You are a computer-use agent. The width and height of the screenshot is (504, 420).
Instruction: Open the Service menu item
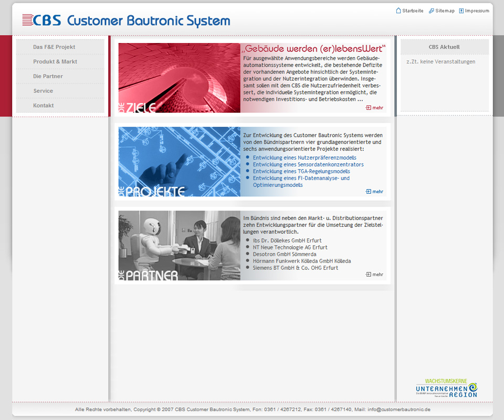pyautogui.click(x=60, y=91)
